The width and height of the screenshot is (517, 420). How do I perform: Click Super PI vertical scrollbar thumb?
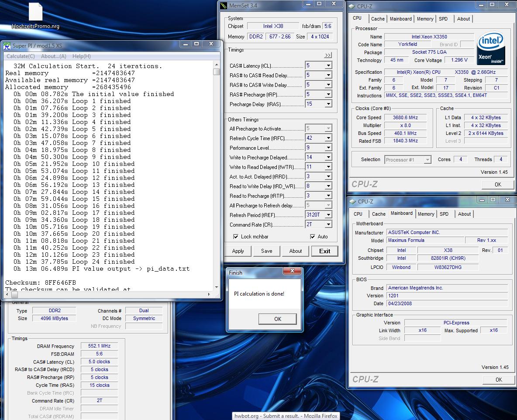tap(217, 72)
